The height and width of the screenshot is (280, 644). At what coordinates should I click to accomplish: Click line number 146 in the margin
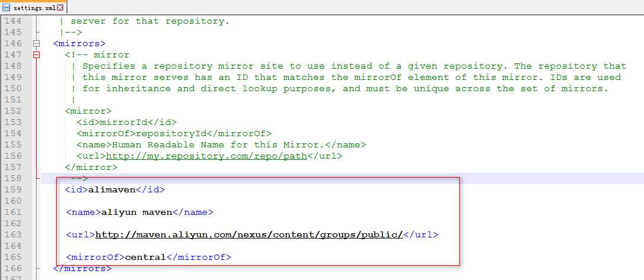12,44
